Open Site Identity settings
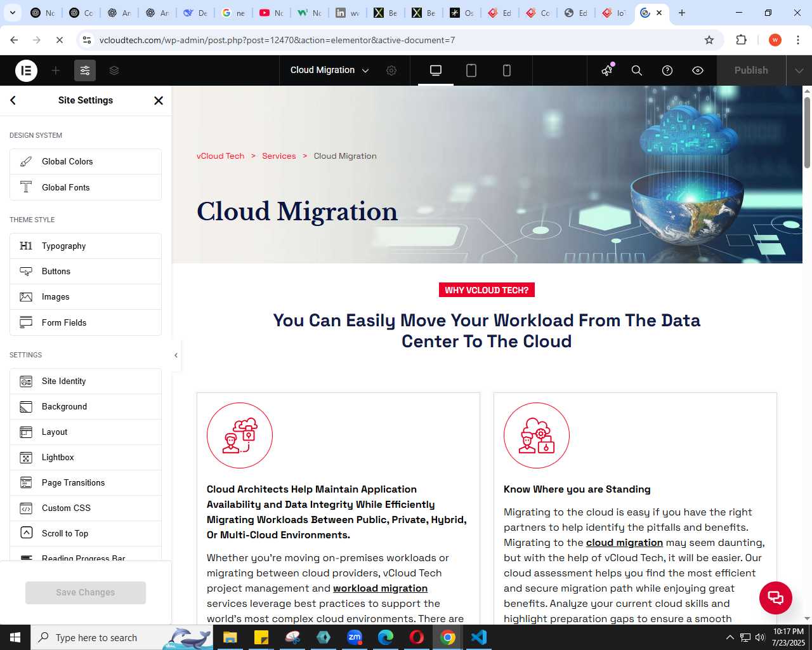812x650 pixels. [86, 381]
